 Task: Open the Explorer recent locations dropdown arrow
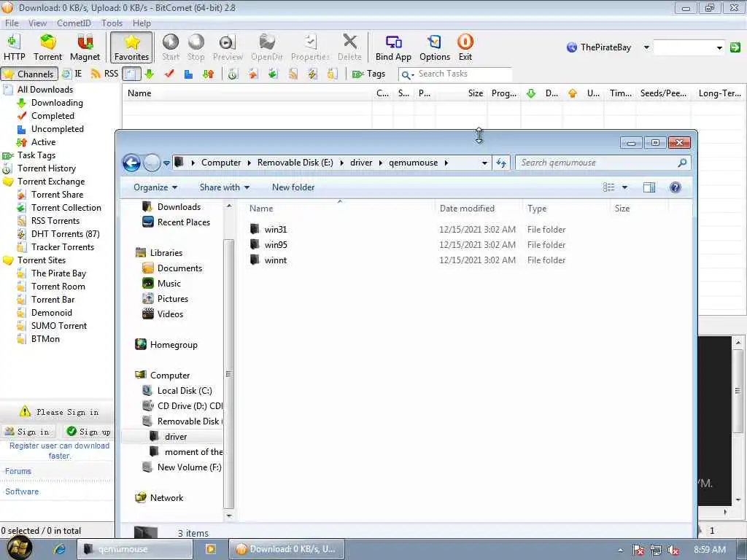[x=166, y=163]
